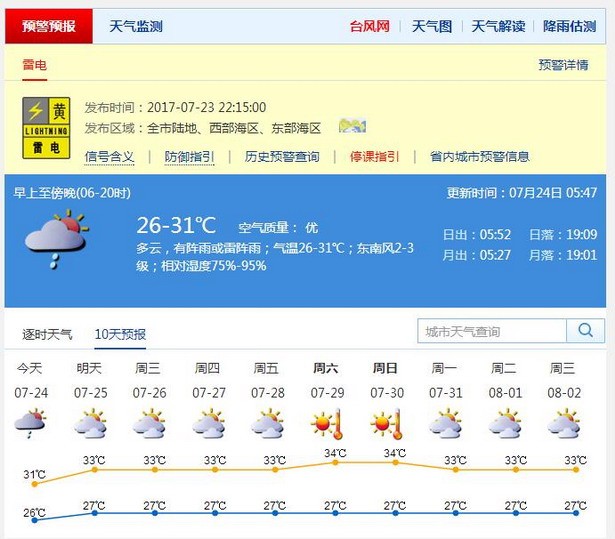Open the 台风网 link
The height and width of the screenshot is (539, 615).
tap(369, 27)
